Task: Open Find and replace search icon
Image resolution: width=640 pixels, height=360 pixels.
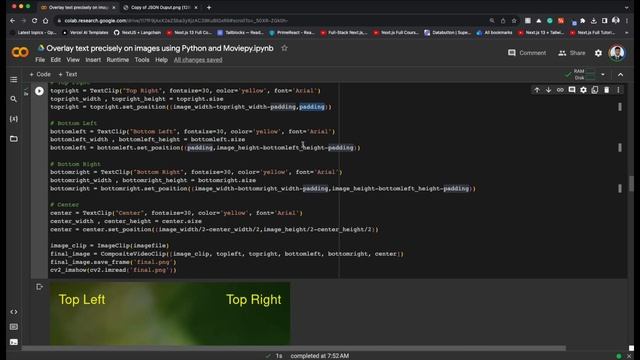Action: tap(13, 99)
